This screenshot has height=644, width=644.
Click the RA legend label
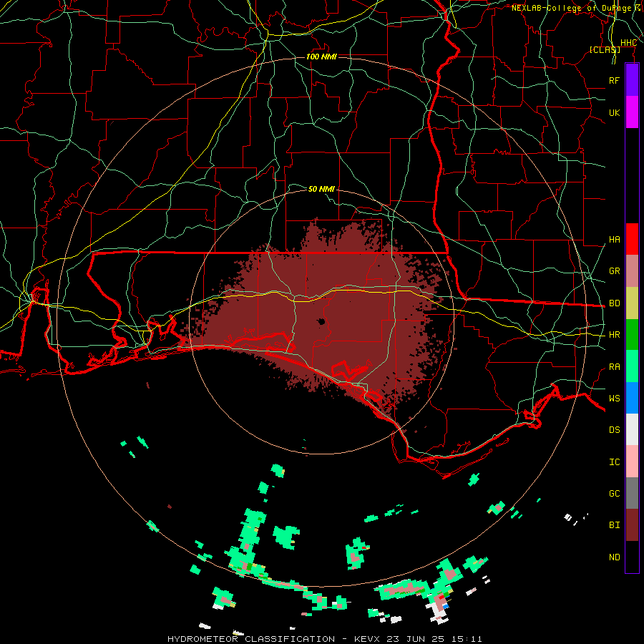click(614, 367)
